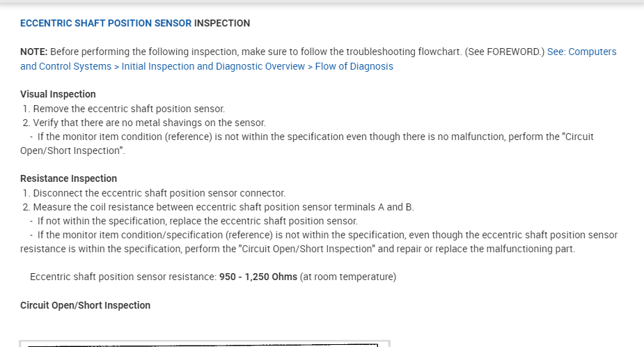
Task: Click the 'Visual Inspection' subheading
Action: coord(58,94)
